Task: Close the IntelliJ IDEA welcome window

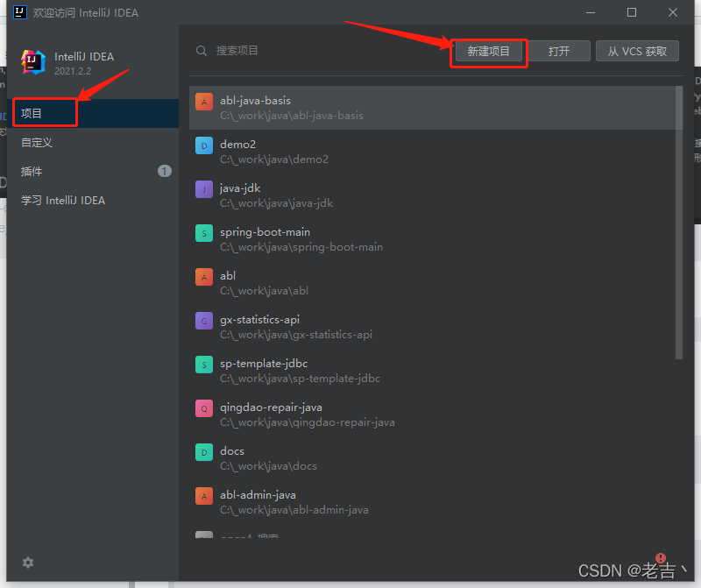Action: [x=673, y=12]
